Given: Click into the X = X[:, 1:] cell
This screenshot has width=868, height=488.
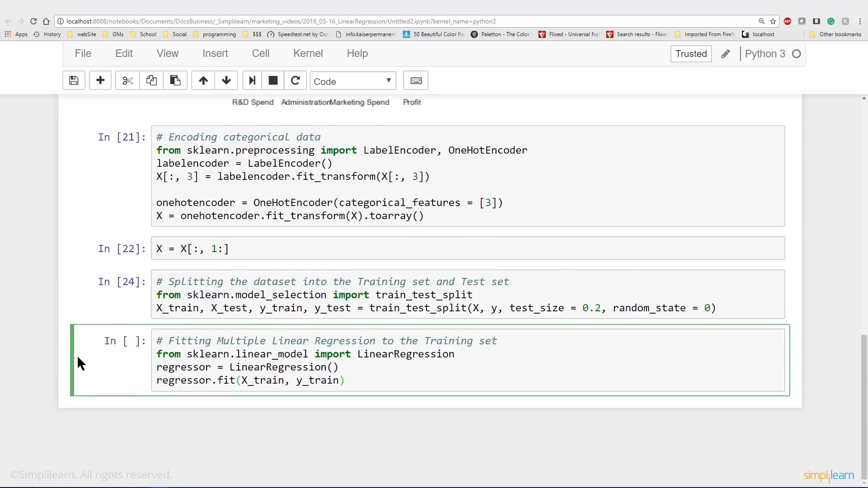Looking at the screenshot, I should 468,249.
